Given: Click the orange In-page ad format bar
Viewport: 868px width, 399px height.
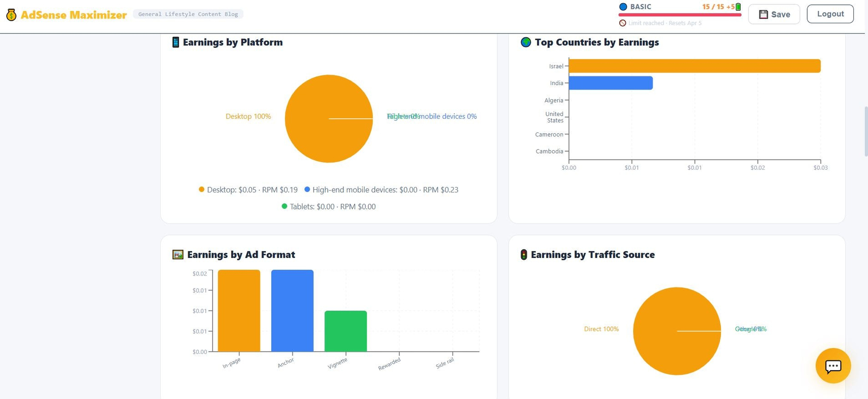Looking at the screenshot, I should tap(239, 311).
